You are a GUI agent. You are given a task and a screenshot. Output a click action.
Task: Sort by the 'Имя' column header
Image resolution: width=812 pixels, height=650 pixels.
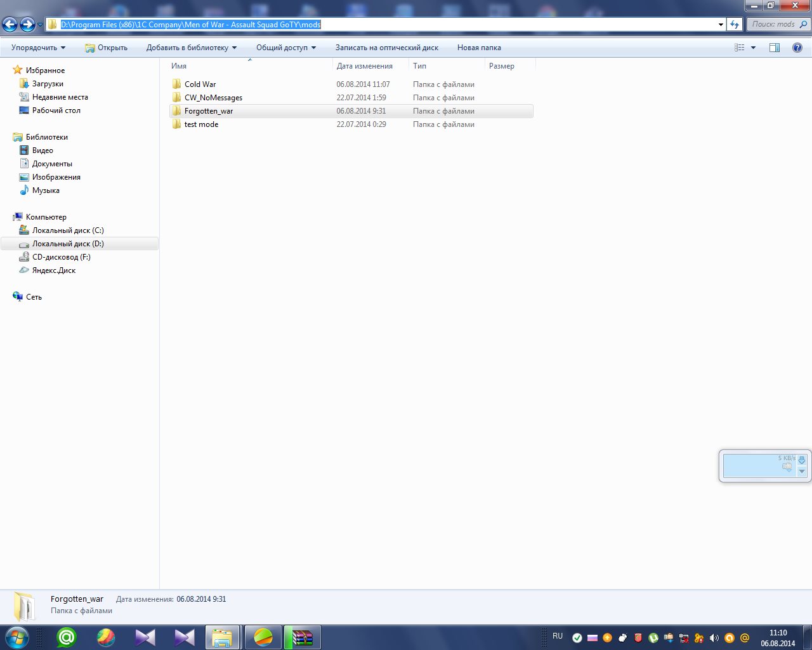coord(251,66)
